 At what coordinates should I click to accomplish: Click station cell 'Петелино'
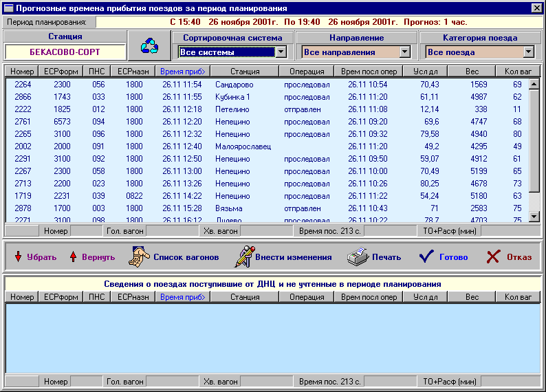(232, 109)
